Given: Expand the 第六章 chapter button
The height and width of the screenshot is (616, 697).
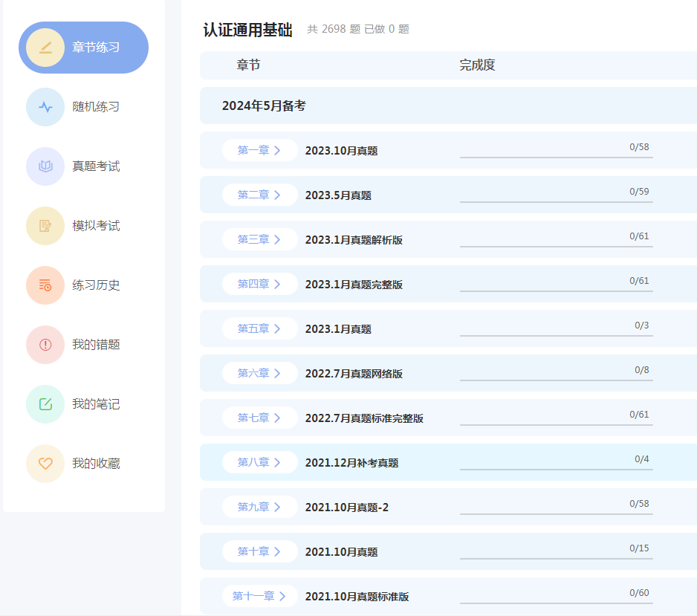Looking at the screenshot, I should pos(259,373).
